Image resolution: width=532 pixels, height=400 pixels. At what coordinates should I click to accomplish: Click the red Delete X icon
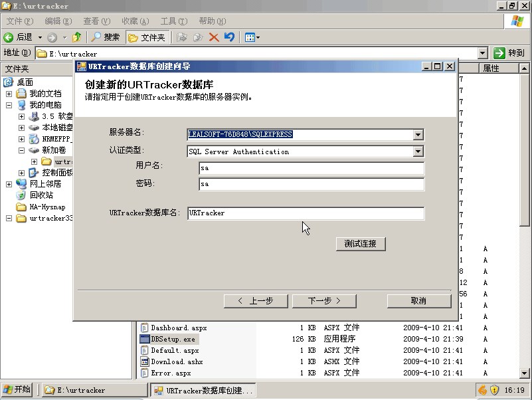click(x=214, y=37)
